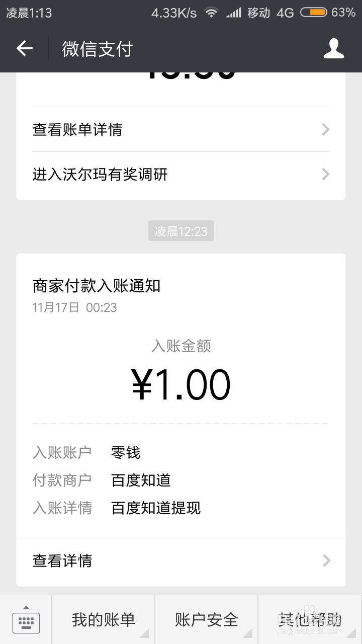Open the 账户安全 bottom menu

pos(207,620)
